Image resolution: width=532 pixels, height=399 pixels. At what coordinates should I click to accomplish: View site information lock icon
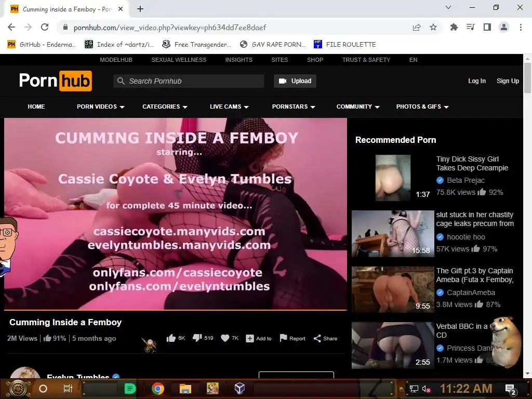tap(65, 27)
